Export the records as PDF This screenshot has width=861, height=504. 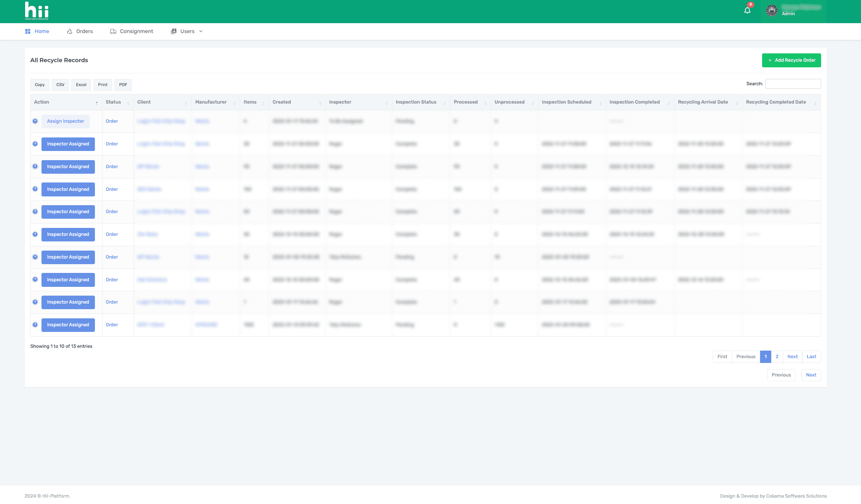123,84
